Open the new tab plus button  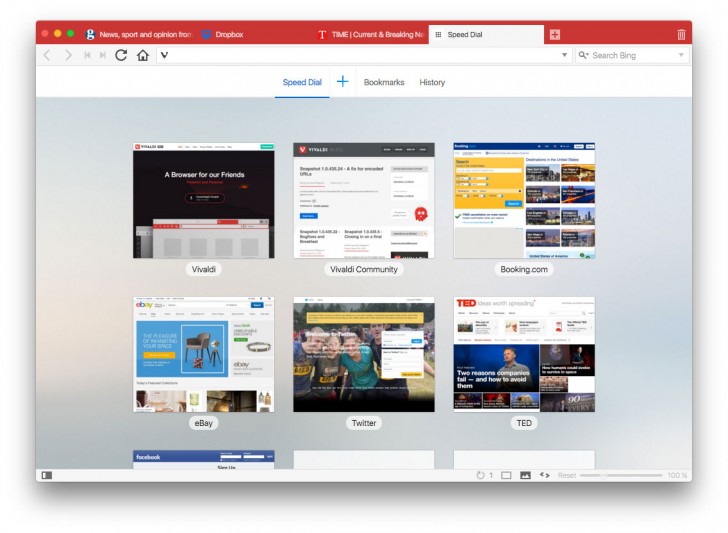pos(555,34)
